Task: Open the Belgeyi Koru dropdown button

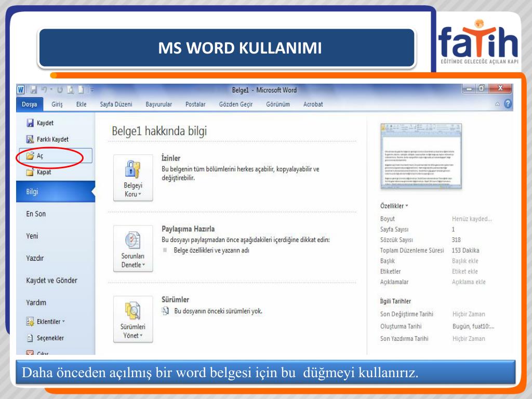Action: pos(133,178)
